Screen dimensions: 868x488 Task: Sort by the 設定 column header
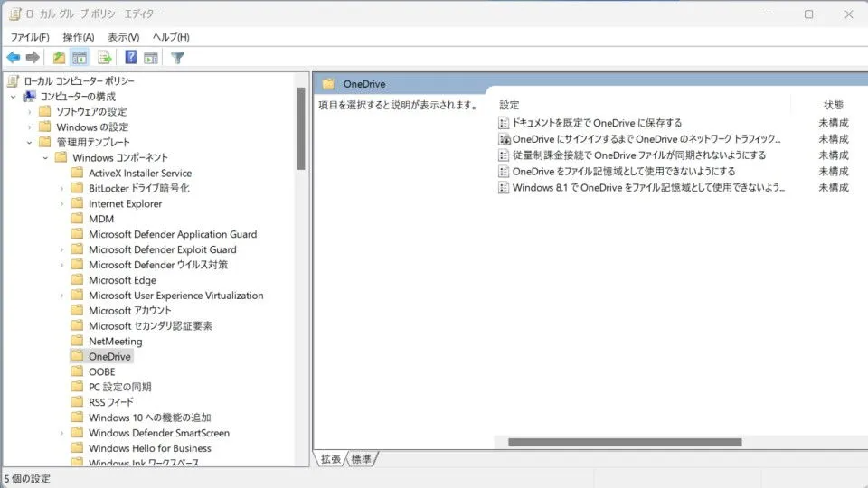point(509,105)
